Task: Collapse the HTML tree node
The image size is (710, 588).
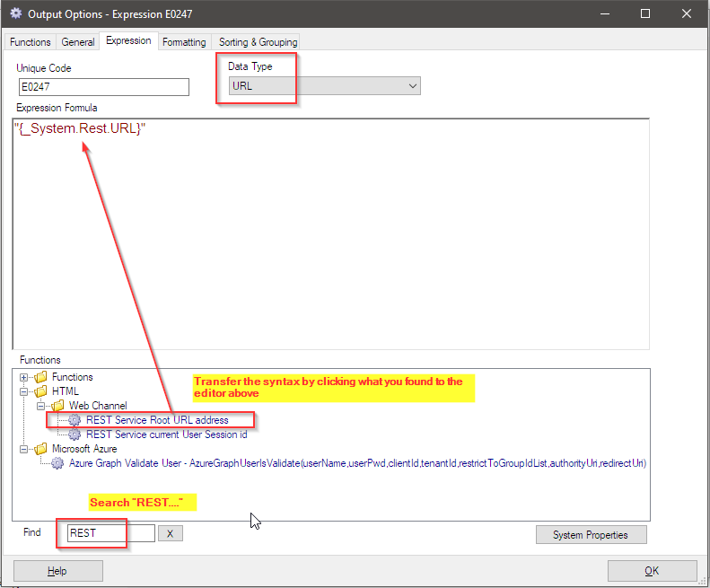Action: click(x=23, y=391)
